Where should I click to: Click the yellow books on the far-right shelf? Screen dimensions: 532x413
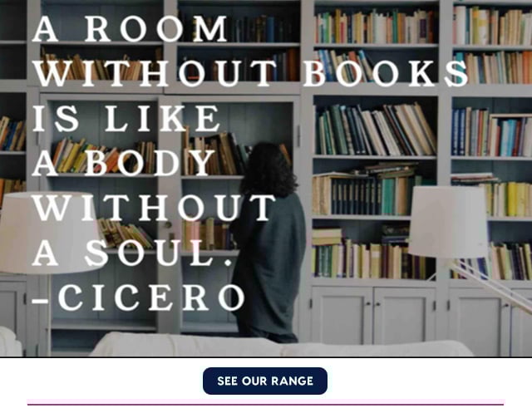coord(507,199)
